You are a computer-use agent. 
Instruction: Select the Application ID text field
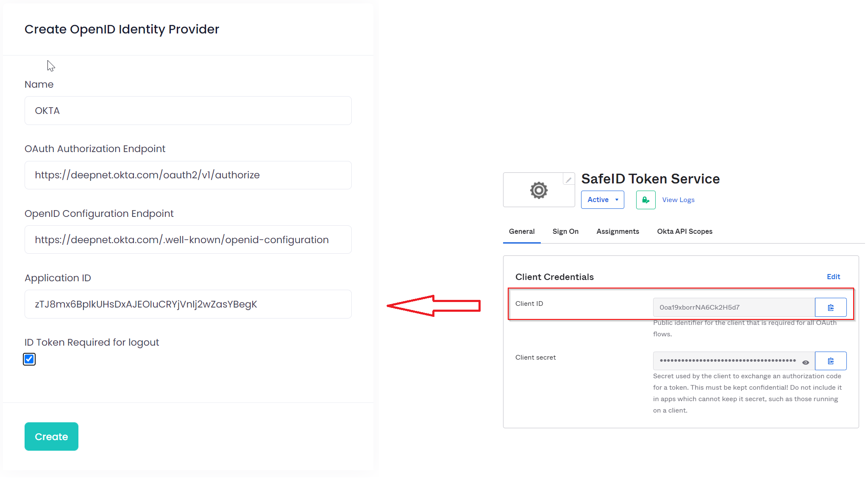tap(188, 304)
